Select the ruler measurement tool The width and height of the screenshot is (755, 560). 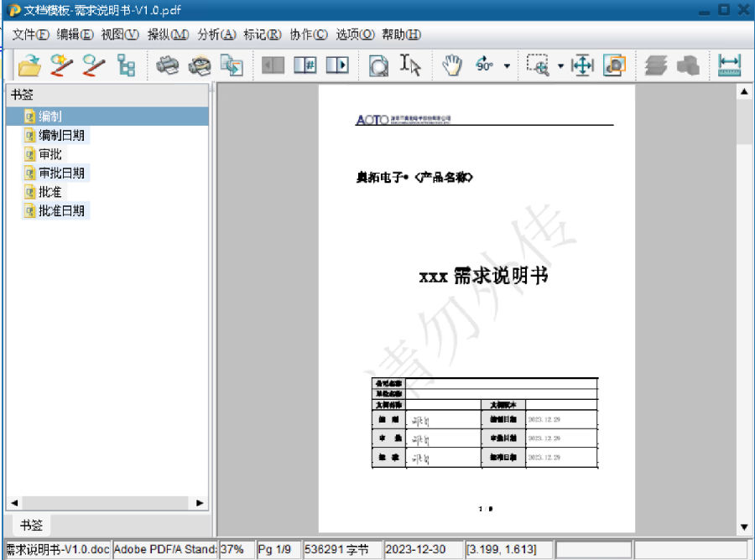tap(730, 65)
